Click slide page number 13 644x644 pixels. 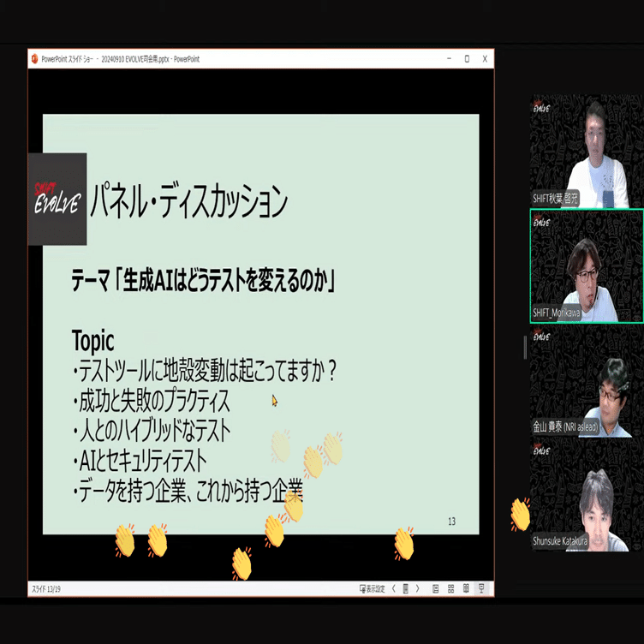point(451,522)
